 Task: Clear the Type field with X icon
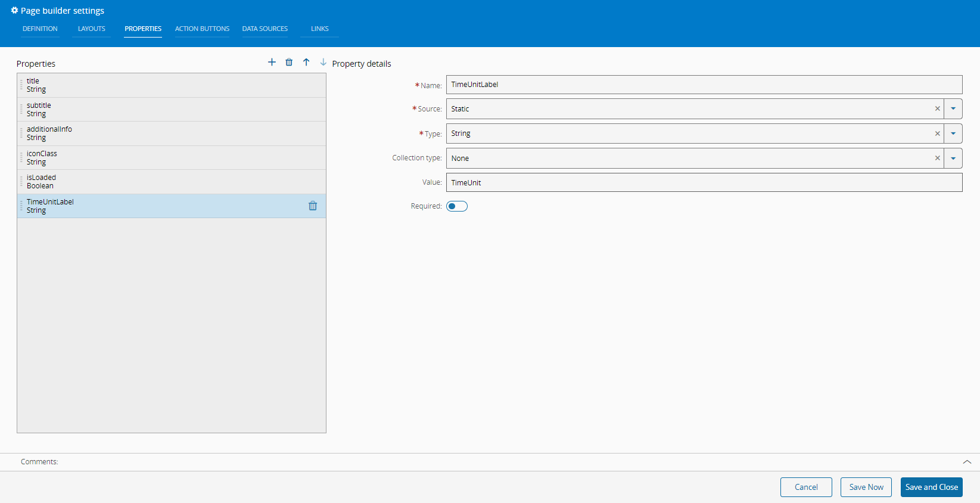937,133
